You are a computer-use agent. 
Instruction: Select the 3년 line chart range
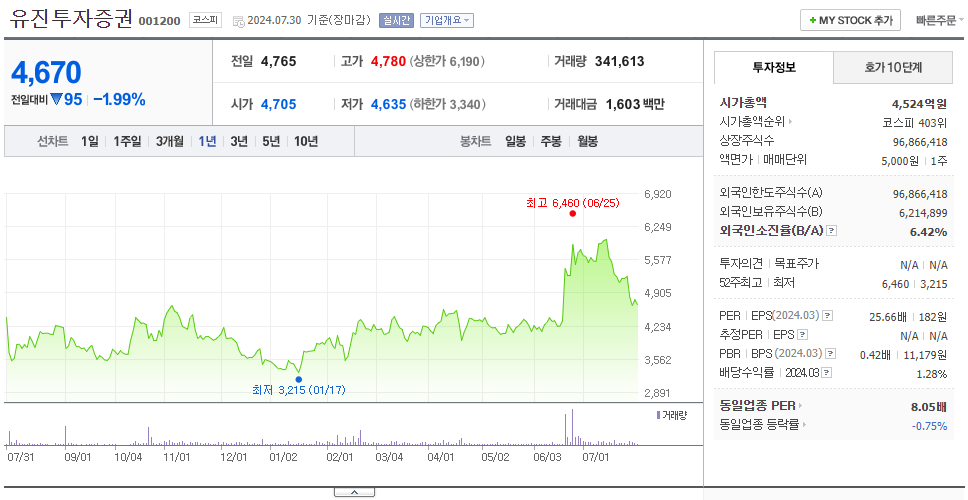click(239, 141)
